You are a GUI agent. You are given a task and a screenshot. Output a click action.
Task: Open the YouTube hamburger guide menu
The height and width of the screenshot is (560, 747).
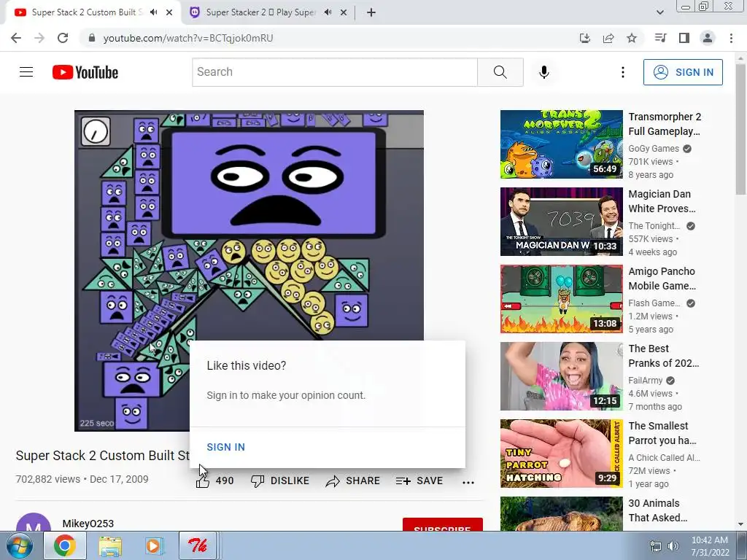26,72
